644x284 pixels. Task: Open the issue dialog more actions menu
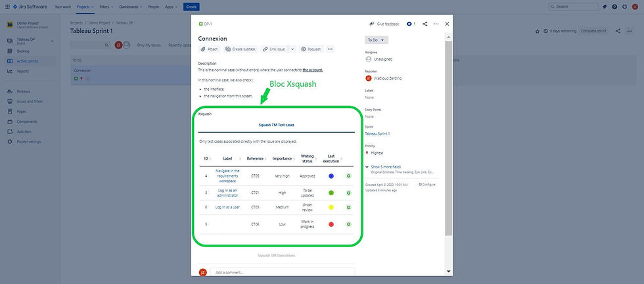click(436, 24)
